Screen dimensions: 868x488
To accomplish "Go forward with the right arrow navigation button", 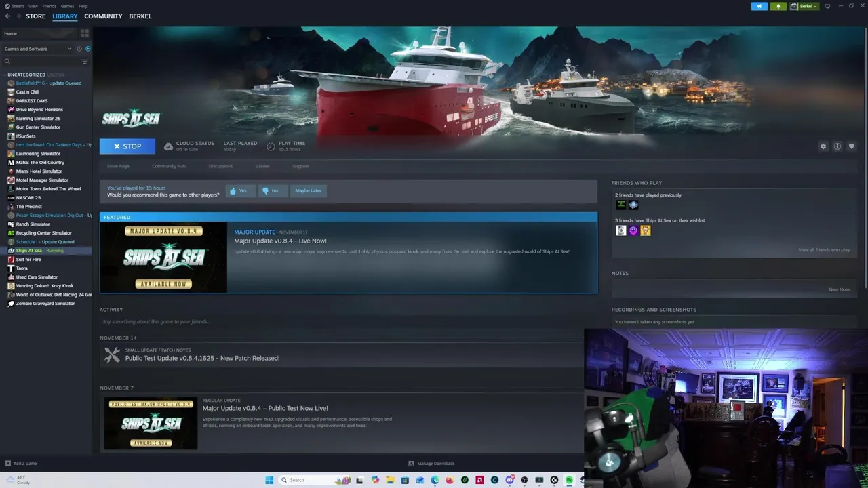I will (x=18, y=16).
